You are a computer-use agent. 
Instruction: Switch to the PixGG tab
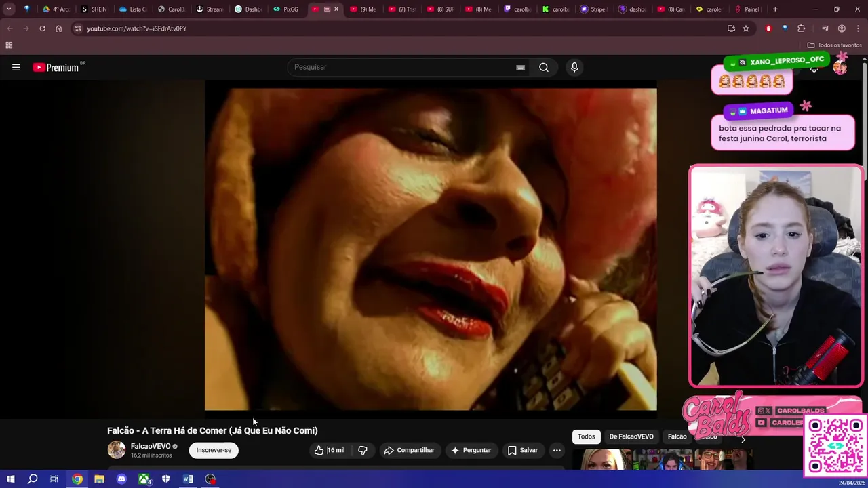(285, 9)
